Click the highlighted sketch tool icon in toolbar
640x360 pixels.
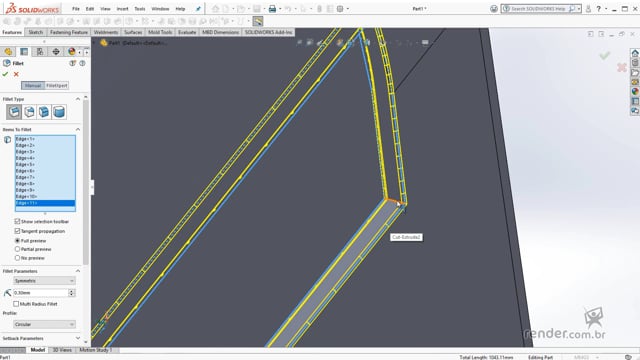click(258, 21)
